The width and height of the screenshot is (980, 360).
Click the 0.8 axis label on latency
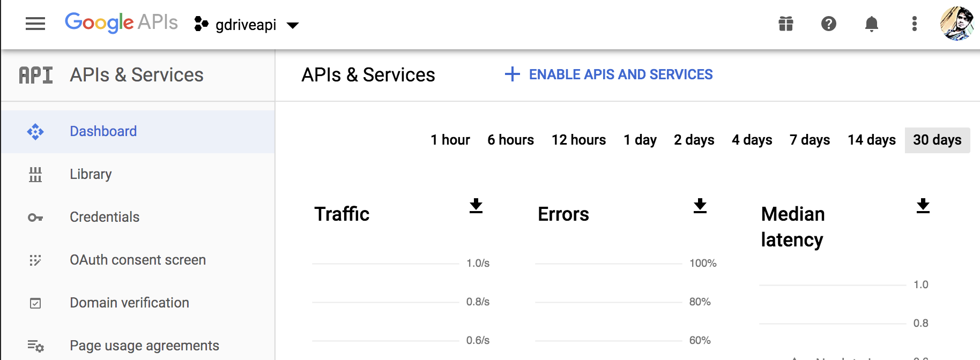coord(921,324)
